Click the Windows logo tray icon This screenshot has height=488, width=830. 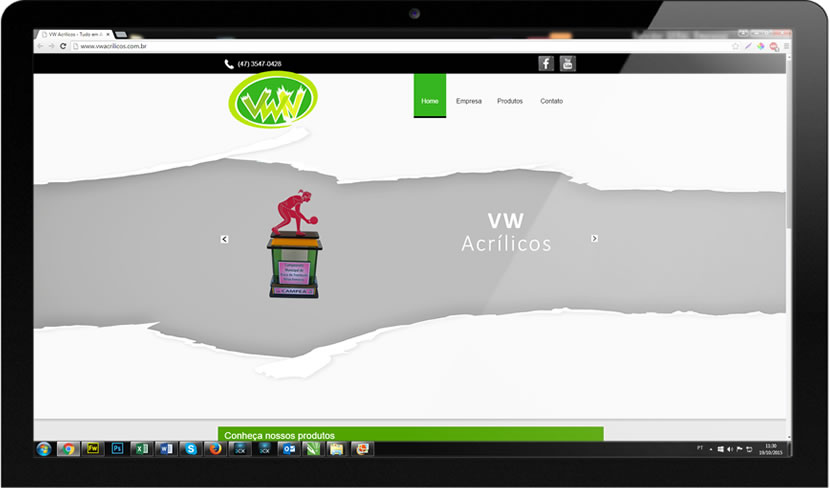coord(720,449)
